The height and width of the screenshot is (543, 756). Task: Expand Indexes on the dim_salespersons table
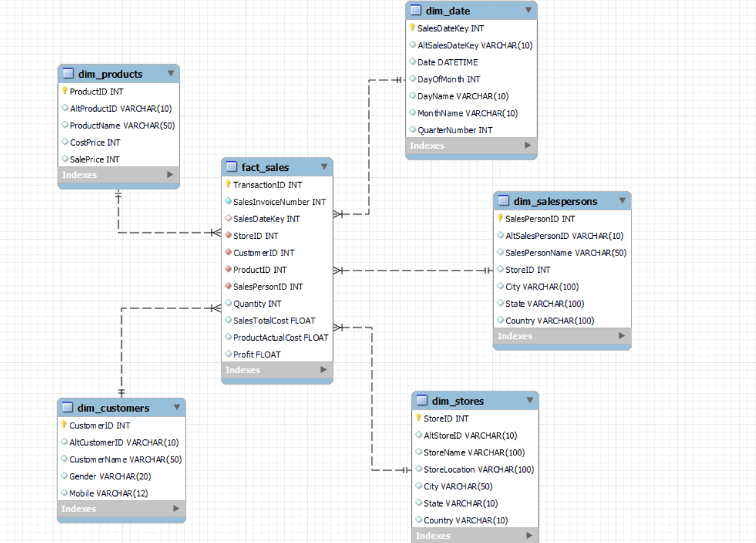622,336
